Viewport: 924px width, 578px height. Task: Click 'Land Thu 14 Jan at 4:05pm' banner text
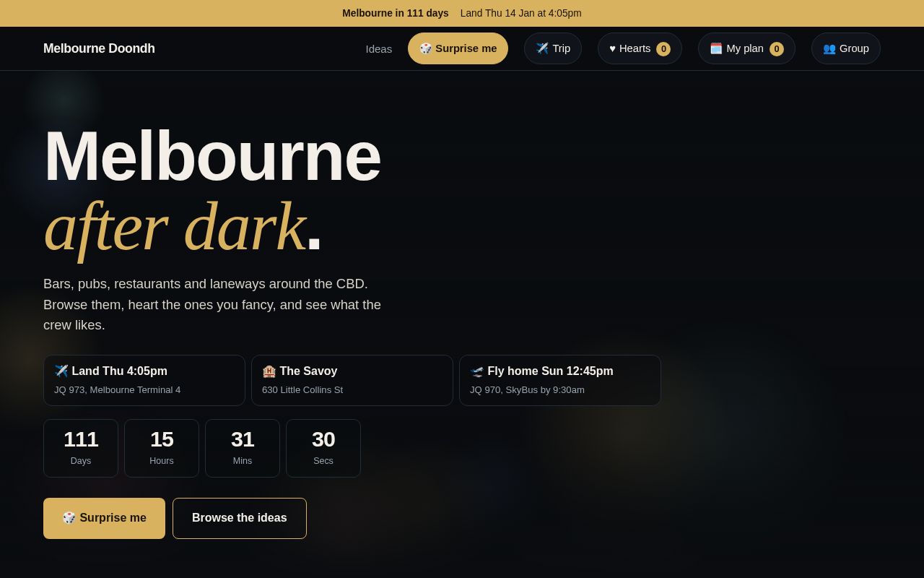point(521,13)
